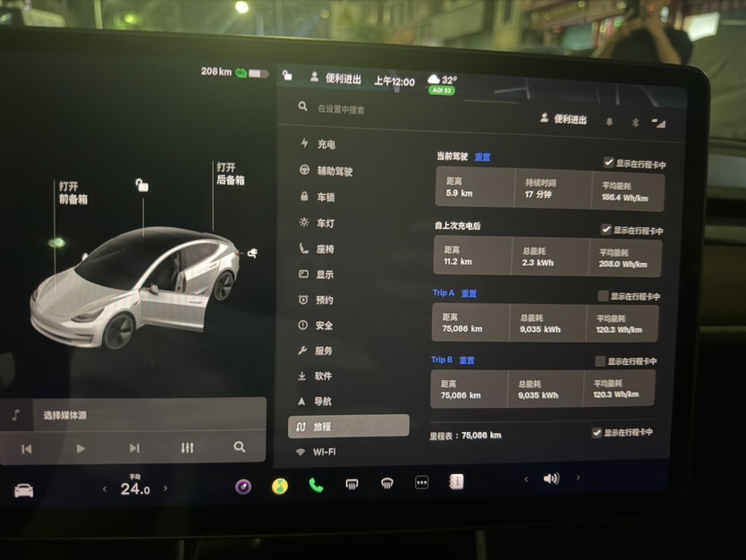This screenshot has width=746, height=560.
Task: Open the Wi-Fi settings menu
Action: pyautogui.click(x=316, y=452)
